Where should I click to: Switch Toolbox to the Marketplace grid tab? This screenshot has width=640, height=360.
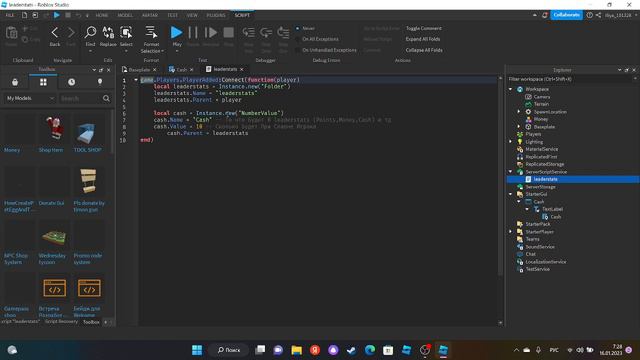(x=43, y=82)
